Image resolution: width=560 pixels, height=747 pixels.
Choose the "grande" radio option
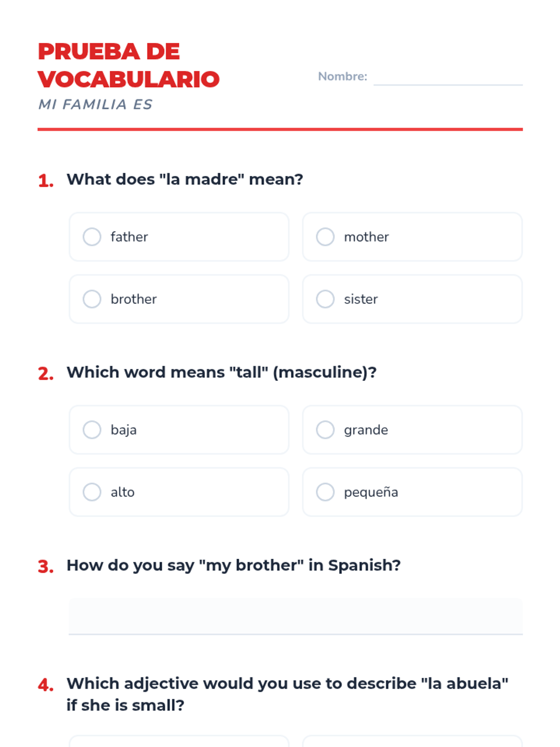click(325, 430)
